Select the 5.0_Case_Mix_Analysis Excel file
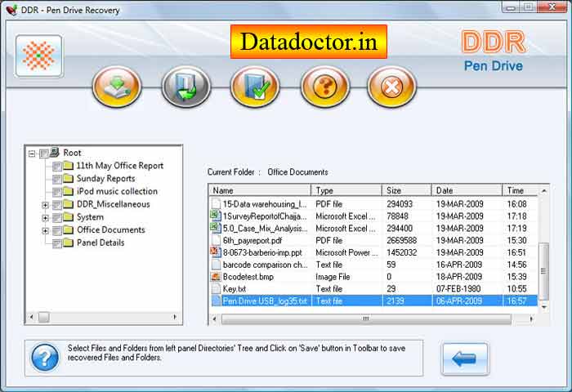The image size is (572, 392). (373, 229)
